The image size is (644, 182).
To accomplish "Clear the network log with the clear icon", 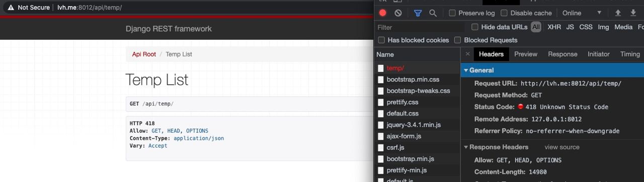I will tap(398, 13).
